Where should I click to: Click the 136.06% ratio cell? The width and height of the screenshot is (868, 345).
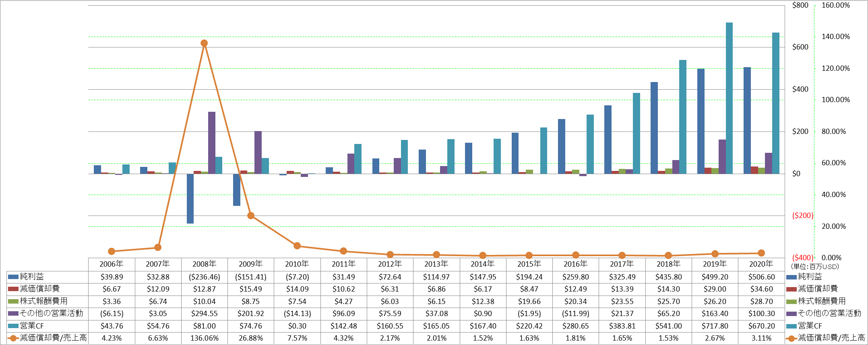pyautogui.click(x=205, y=338)
